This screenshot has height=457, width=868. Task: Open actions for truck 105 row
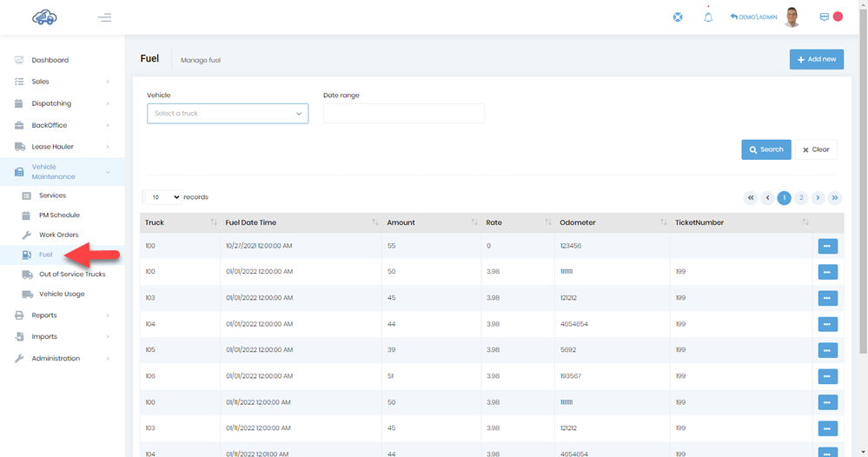(827, 350)
